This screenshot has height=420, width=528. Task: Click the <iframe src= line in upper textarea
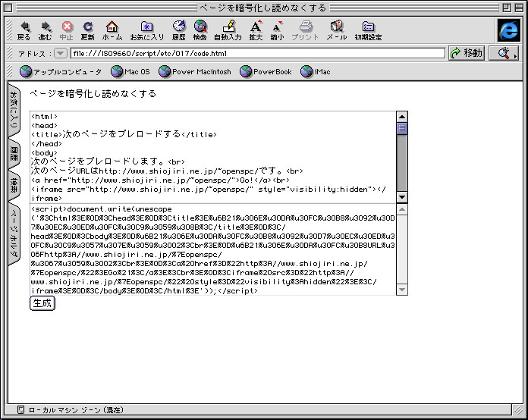(x=208, y=189)
